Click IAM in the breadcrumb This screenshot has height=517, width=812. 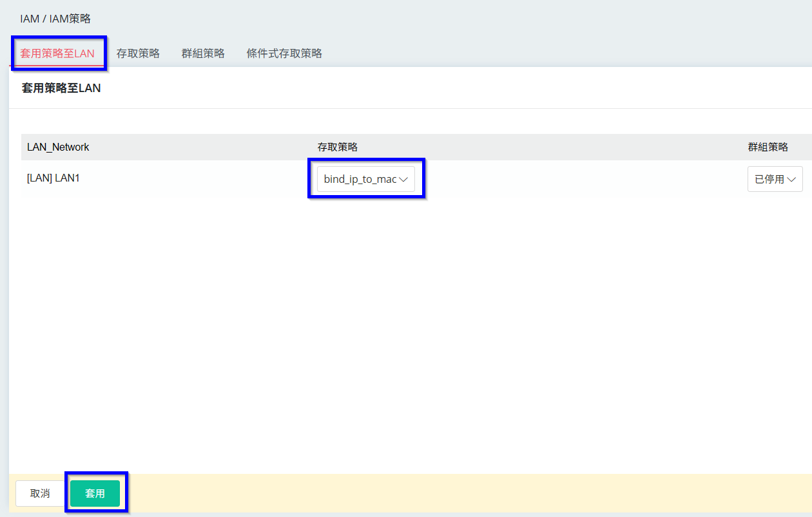pos(29,19)
